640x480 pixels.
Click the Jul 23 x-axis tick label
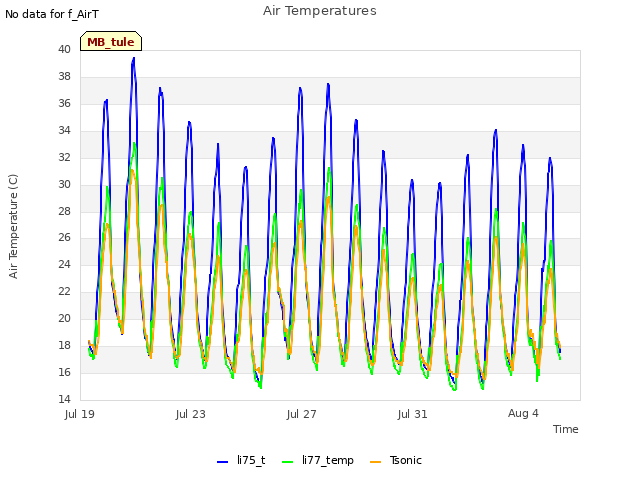click(x=191, y=414)
